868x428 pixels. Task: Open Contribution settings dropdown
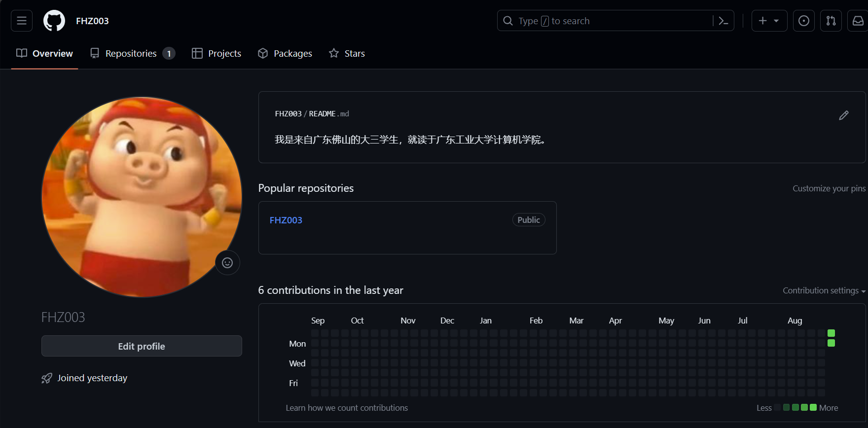(824, 291)
